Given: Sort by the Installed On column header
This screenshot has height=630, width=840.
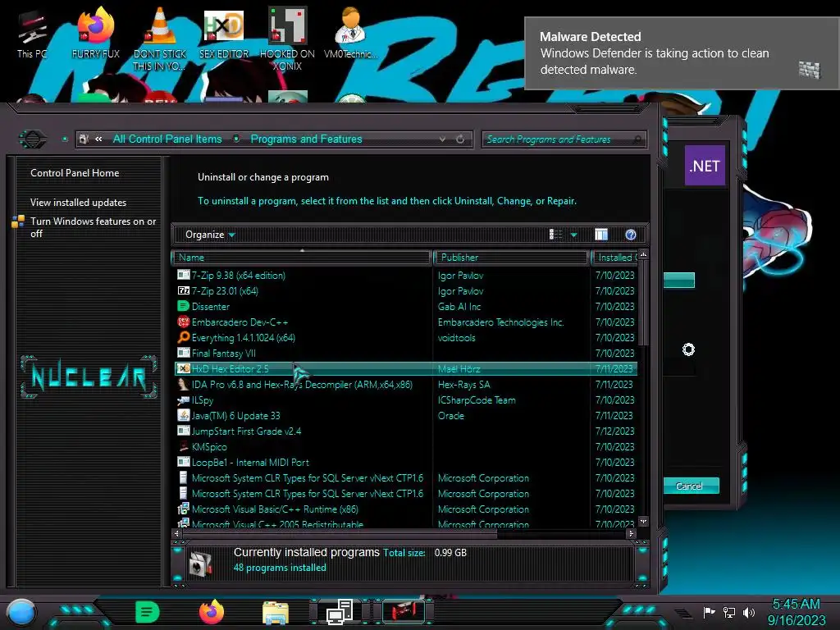Looking at the screenshot, I should [x=615, y=258].
